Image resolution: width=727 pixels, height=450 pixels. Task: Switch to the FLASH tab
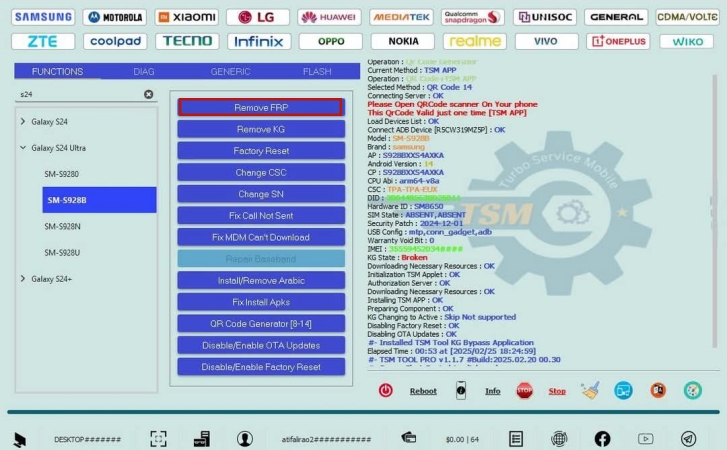pos(317,71)
